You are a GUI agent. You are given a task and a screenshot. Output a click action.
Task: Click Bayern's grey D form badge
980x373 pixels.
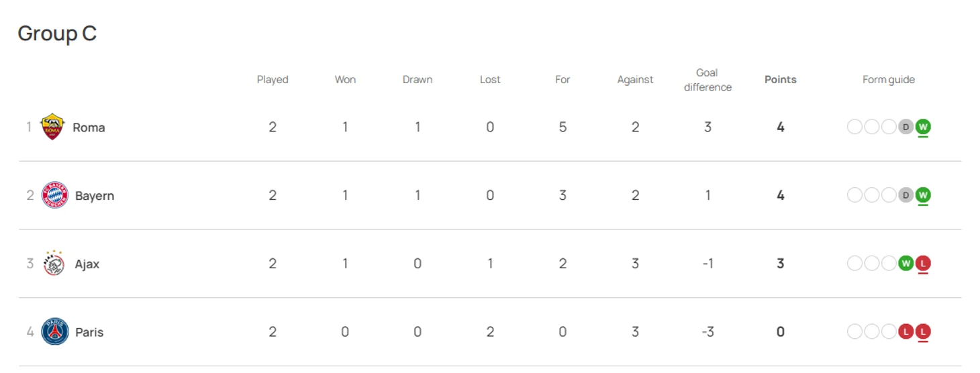[905, 195]
